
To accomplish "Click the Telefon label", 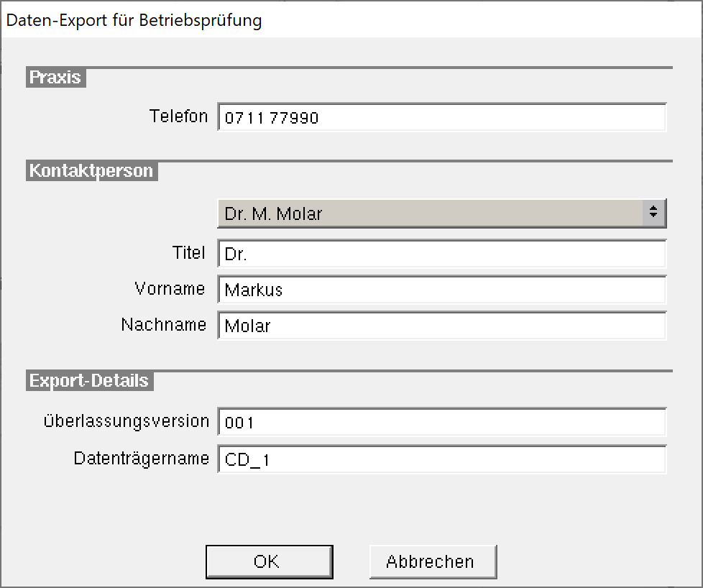I will click(178, 116).
